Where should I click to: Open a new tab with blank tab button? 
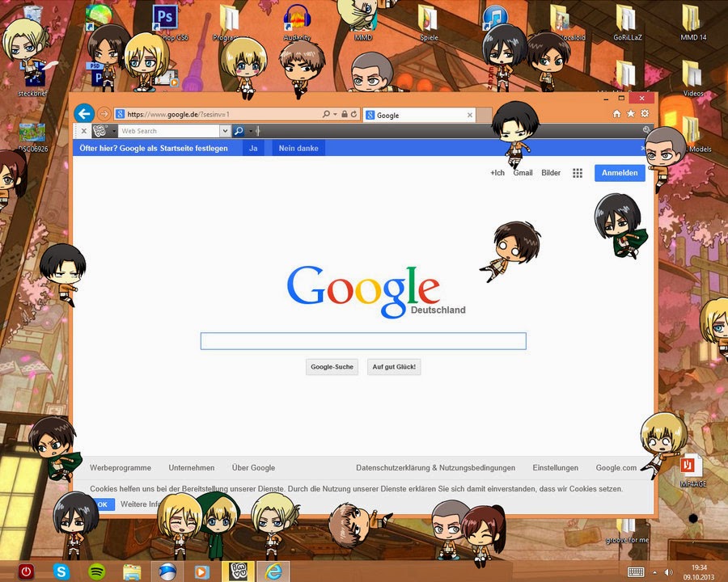point(484,115)
